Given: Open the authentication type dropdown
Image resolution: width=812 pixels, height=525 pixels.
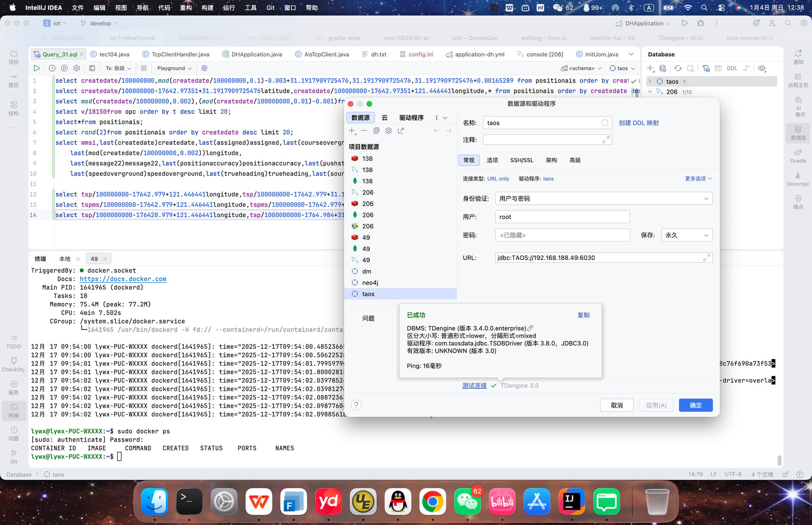Looking at the screenshot, I should 604,198.
